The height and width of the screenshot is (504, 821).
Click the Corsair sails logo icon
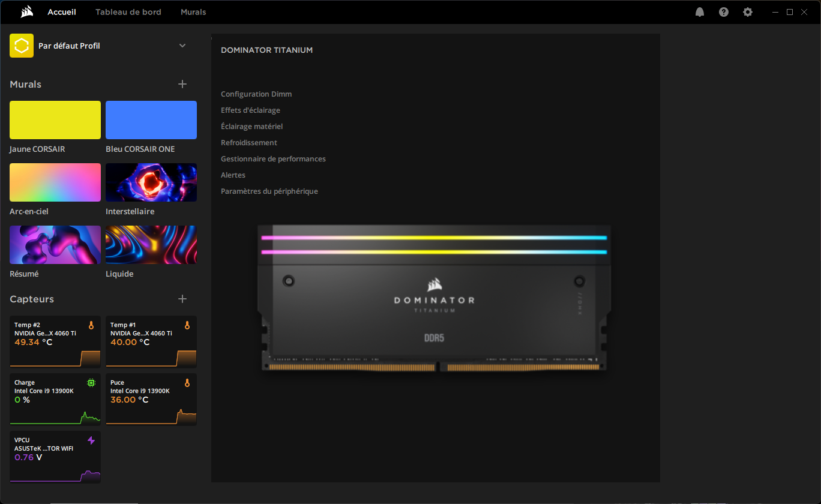click(26, 12)
